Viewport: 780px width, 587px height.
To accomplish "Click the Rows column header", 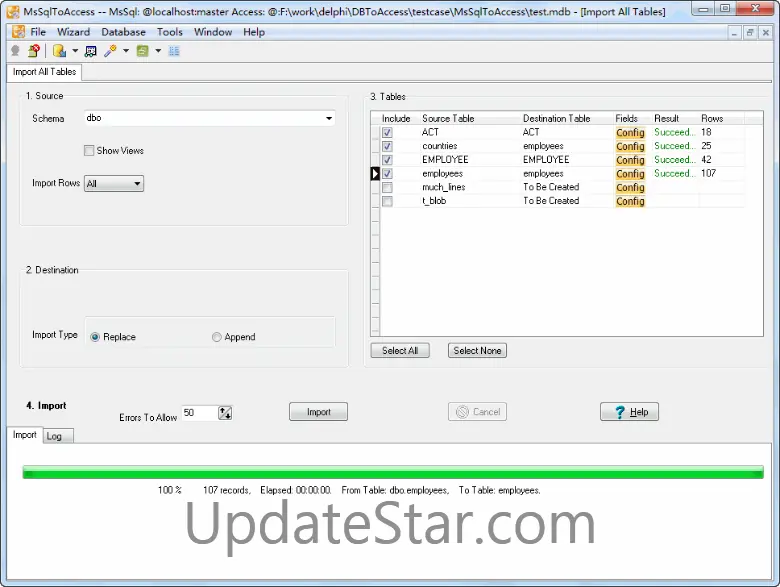I will click(x=712, y=118).
